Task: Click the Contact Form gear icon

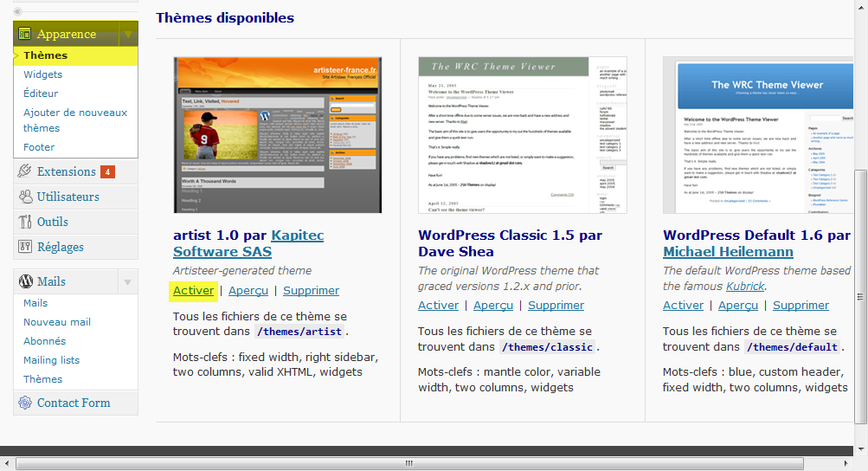Action: pos(25,403)
